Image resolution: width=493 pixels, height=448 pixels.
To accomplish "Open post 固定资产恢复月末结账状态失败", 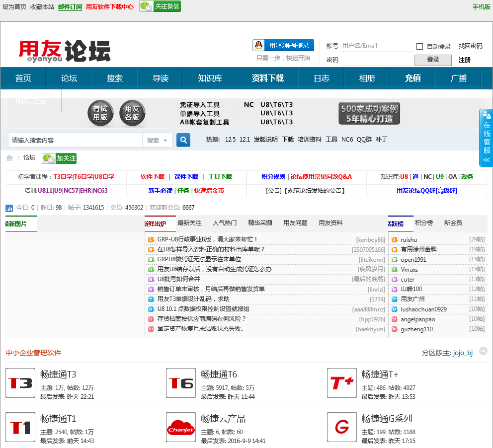I will (x=201, y=329).
